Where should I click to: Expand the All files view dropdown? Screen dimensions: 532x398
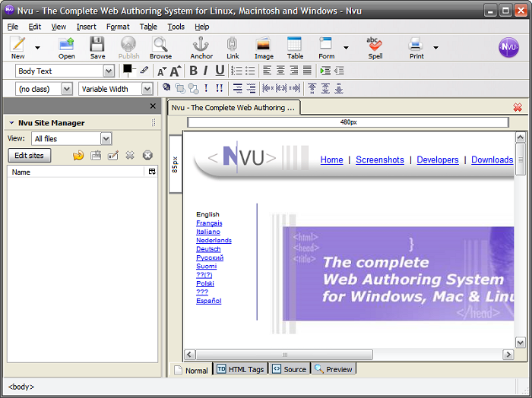[x=71, y=139]
